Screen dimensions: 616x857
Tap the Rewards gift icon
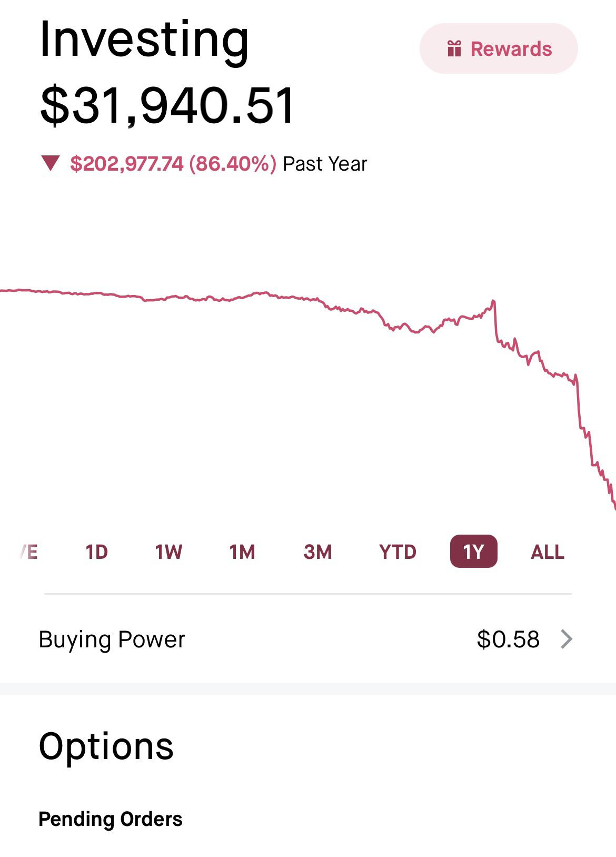pos(454,48)
